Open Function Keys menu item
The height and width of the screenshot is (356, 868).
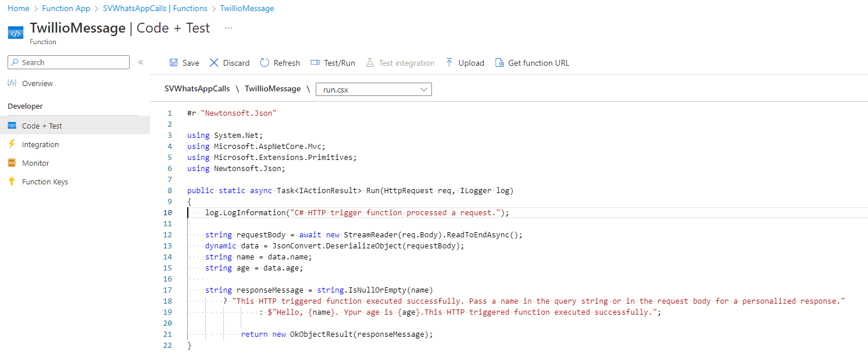coord(45,181)
